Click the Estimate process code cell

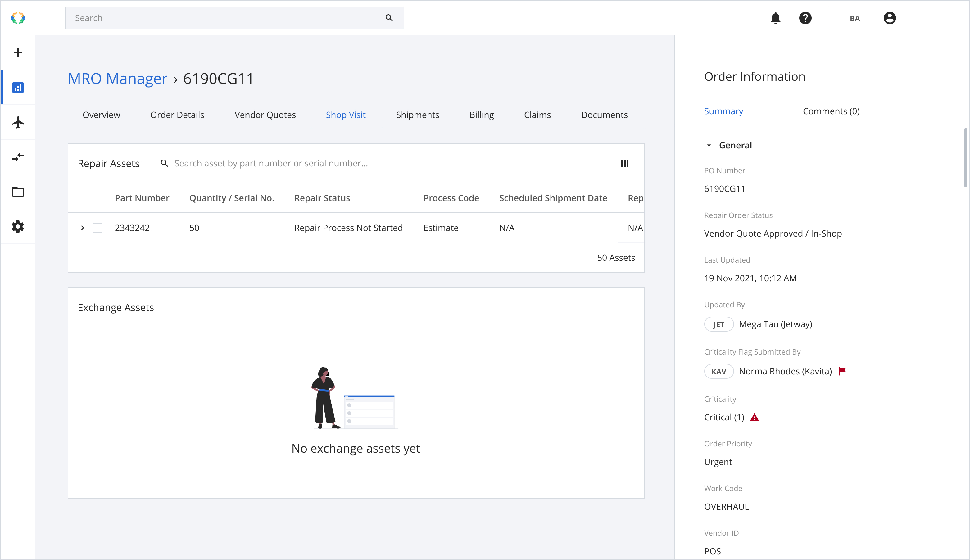pyautogui.click(x=441, y=228)
